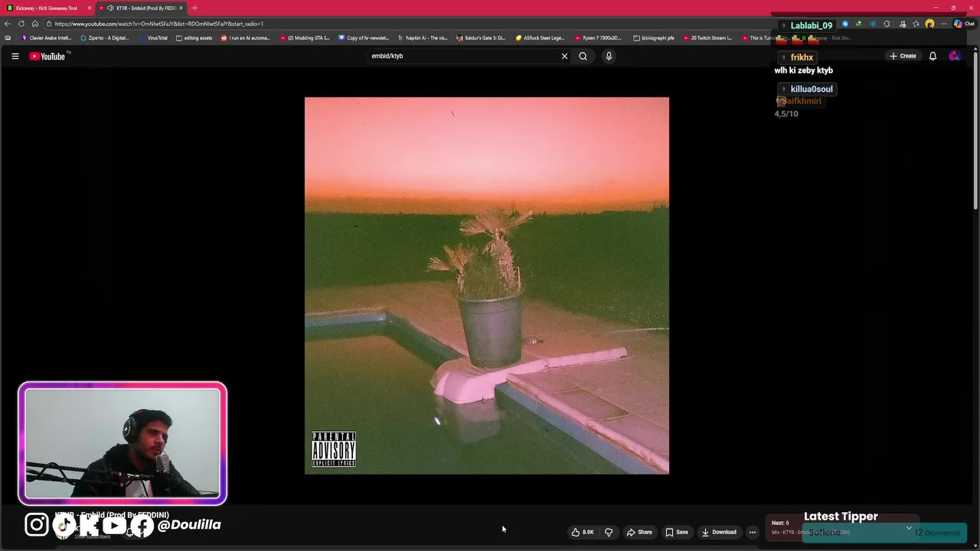Open the browser profile avatar
Screen dimensions: 980x551
tap(929, 24)
